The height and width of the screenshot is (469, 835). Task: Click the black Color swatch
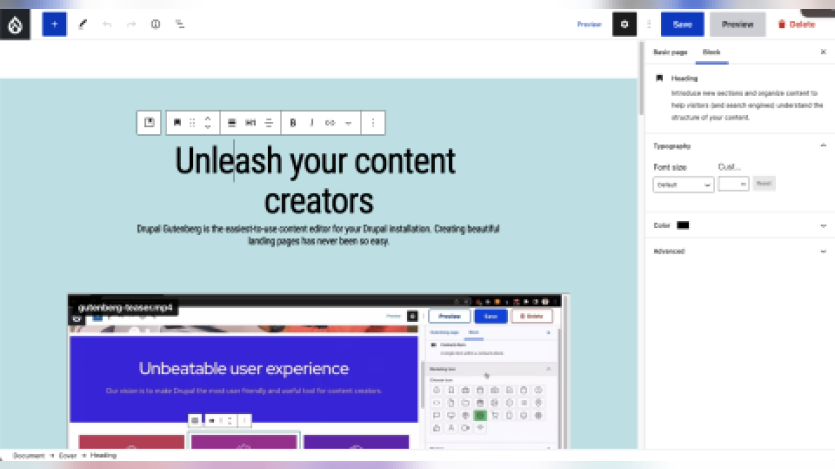683,225
